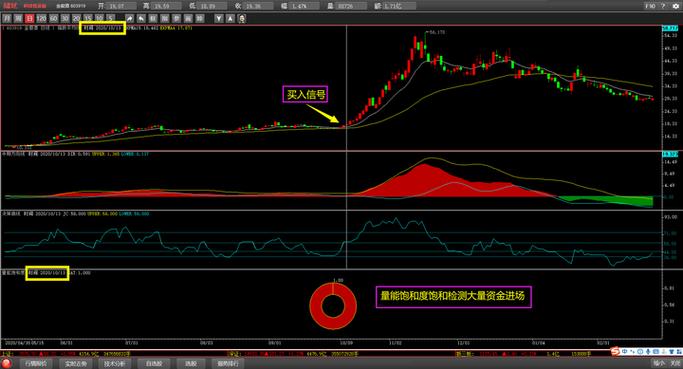
Task: Click the 决策曲线 indicator panel title
Action: [x=12, y=214]
